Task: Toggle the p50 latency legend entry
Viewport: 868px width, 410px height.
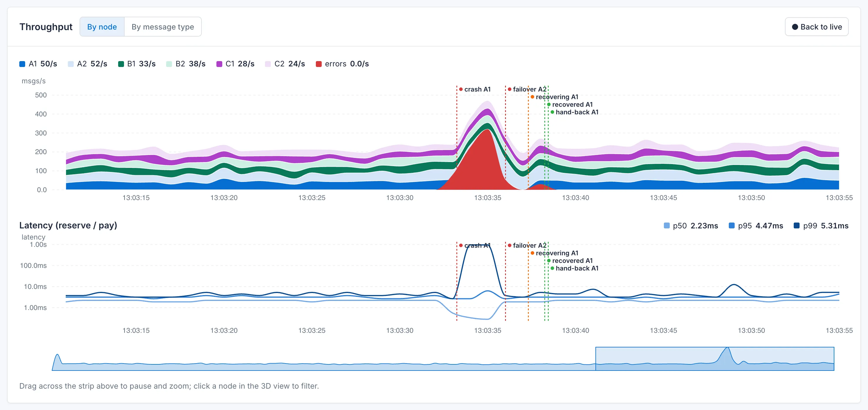Action: point(690,226)
